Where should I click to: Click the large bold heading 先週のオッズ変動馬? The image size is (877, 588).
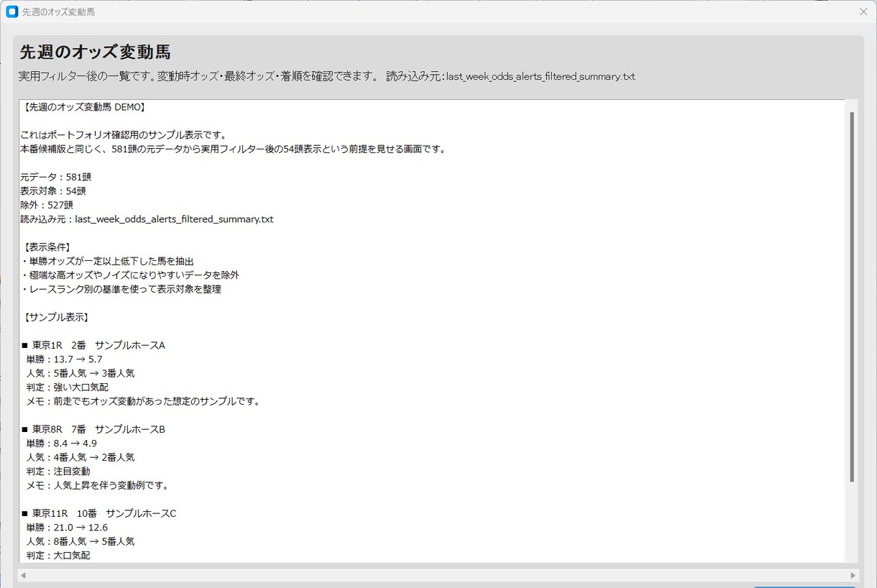pos(95,52)
